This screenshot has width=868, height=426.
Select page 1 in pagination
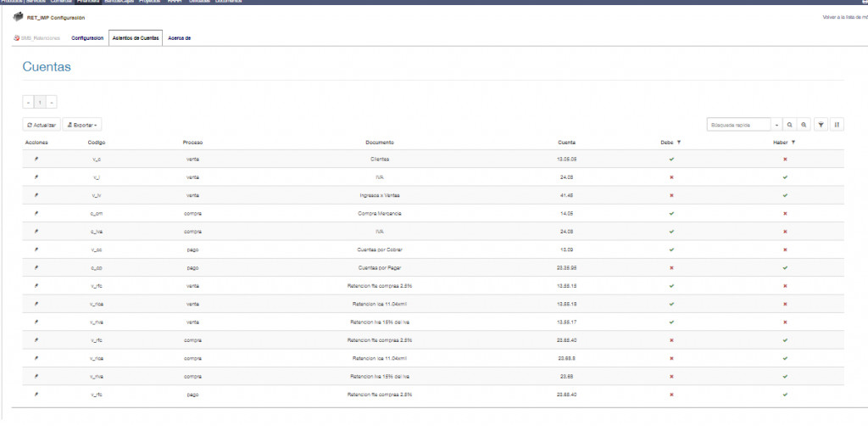click(40, 103)
